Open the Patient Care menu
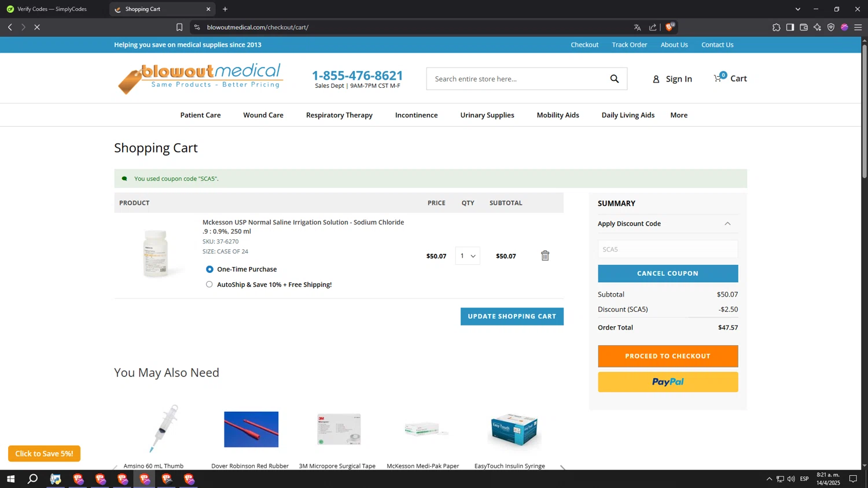 point(200,115)
